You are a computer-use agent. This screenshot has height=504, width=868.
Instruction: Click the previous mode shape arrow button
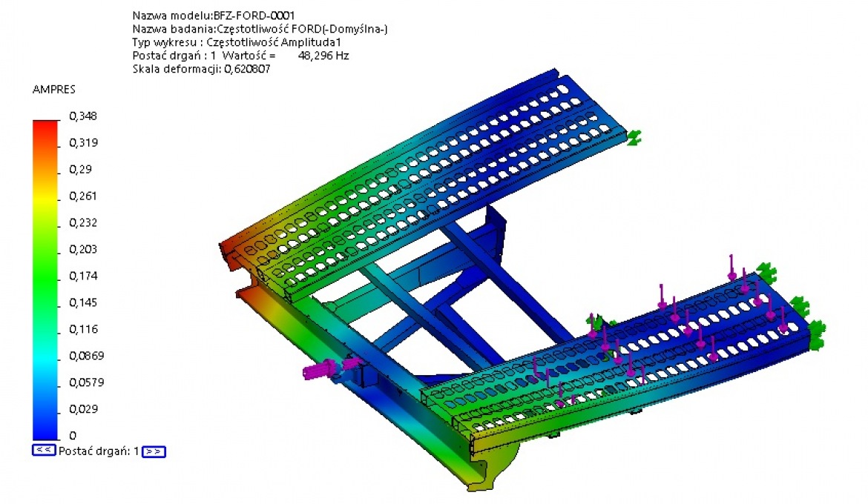pos(44,450)
